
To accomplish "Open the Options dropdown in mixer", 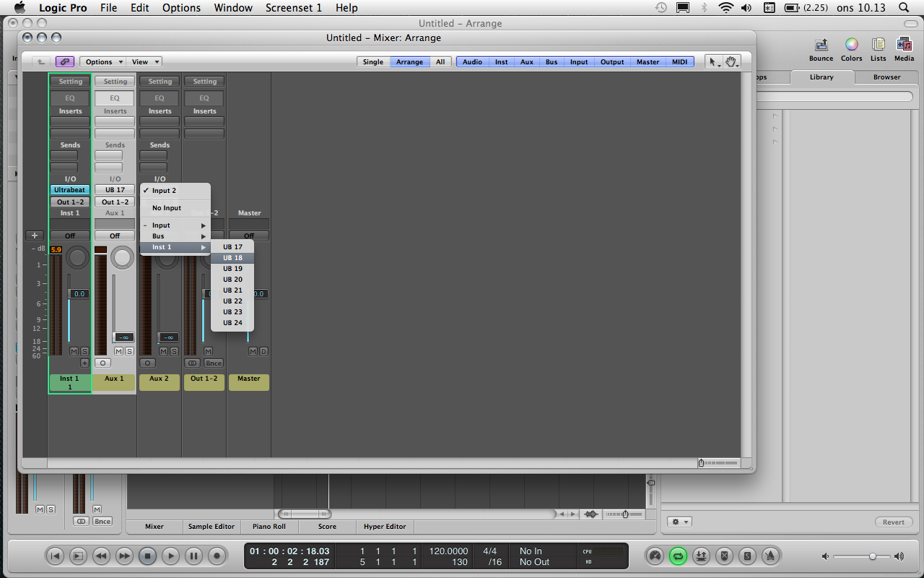I will (103, 62).
